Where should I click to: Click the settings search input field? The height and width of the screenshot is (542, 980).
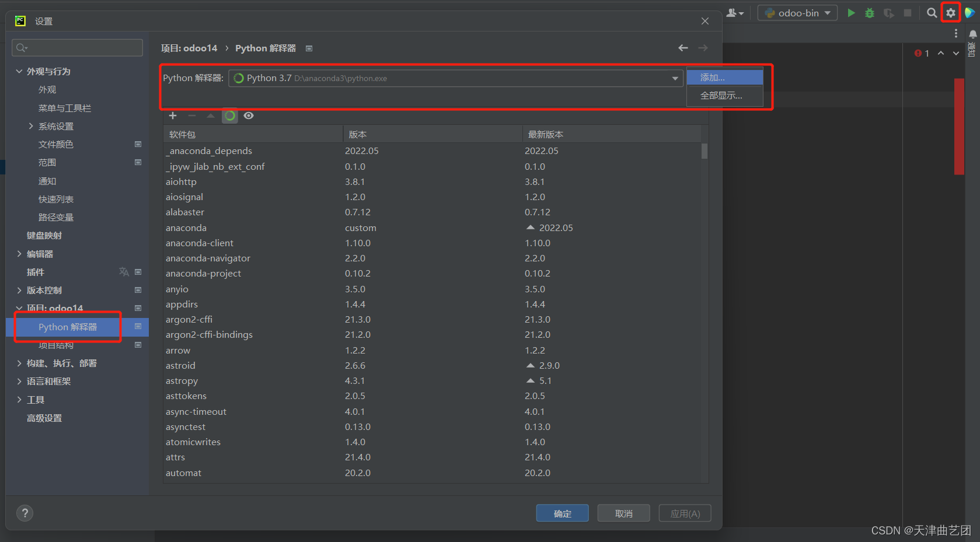pyautogui.click(x=76, y=47)
